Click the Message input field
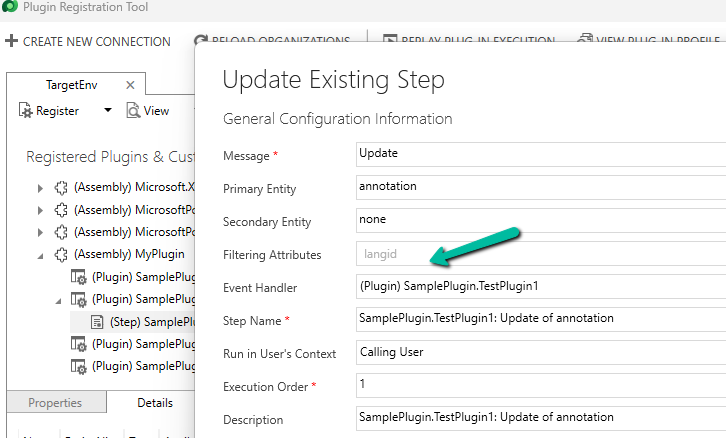Screen dimensions: 726x438 [540, 155]
